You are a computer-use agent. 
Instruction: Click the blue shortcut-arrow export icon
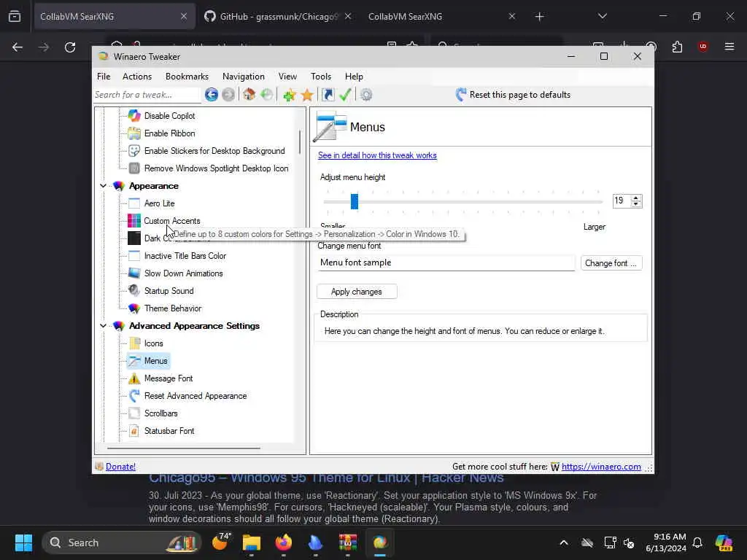coord(328,95)
